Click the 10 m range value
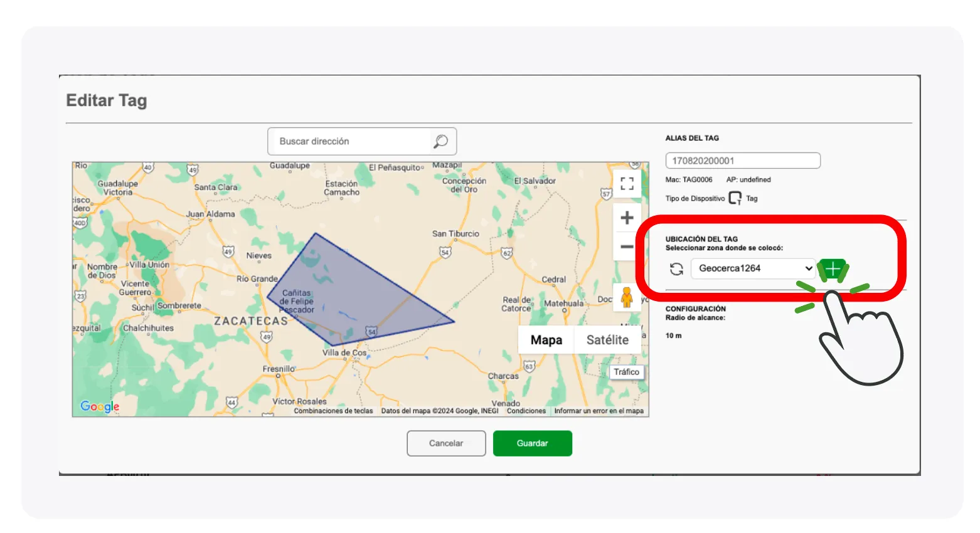980x533 pixels. (x=674, y=335)
